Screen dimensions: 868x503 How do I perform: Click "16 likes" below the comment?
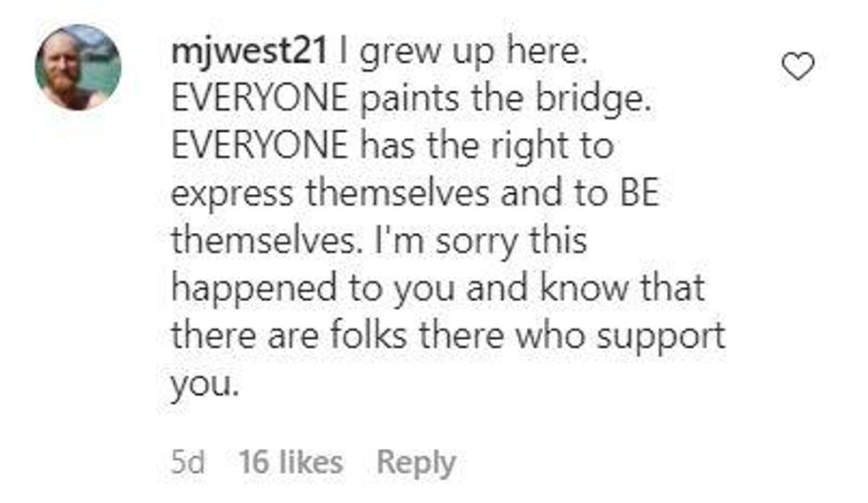point(290,462)
